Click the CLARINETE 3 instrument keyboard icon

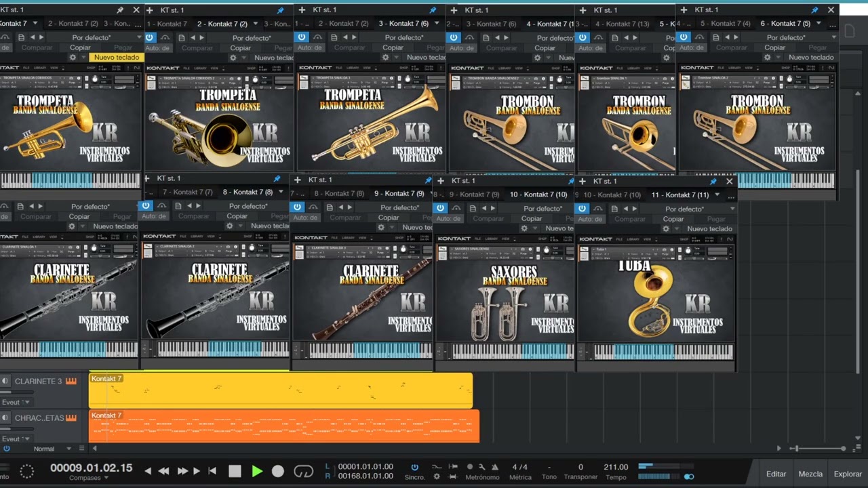click(71, 382)
